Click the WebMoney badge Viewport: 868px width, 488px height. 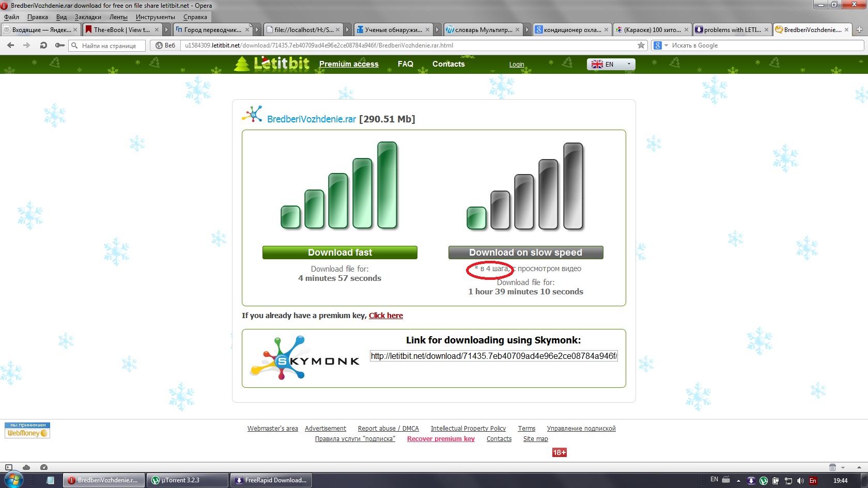pyautogui.click(x=27, y=430)
